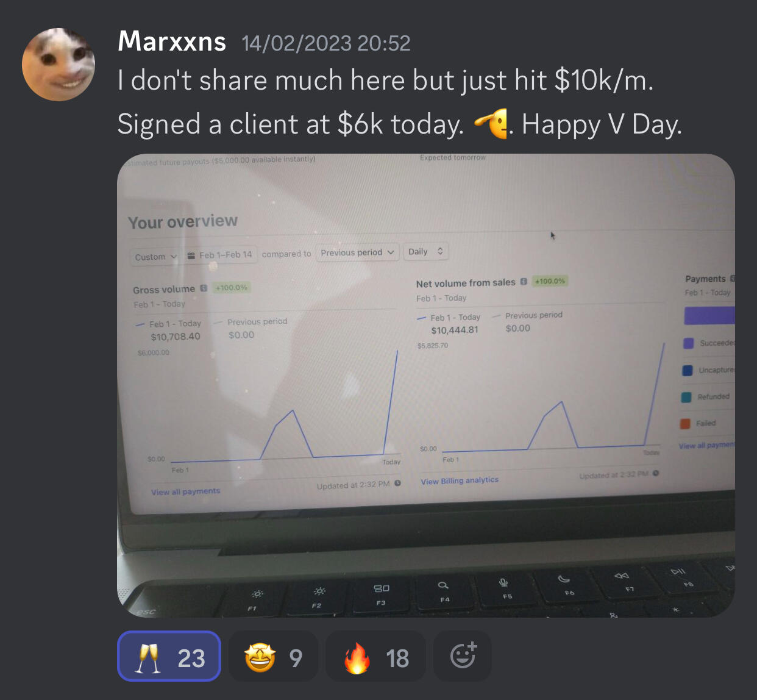
Task: Click the Marxxns user avatar
Action: tap(59, 65)
